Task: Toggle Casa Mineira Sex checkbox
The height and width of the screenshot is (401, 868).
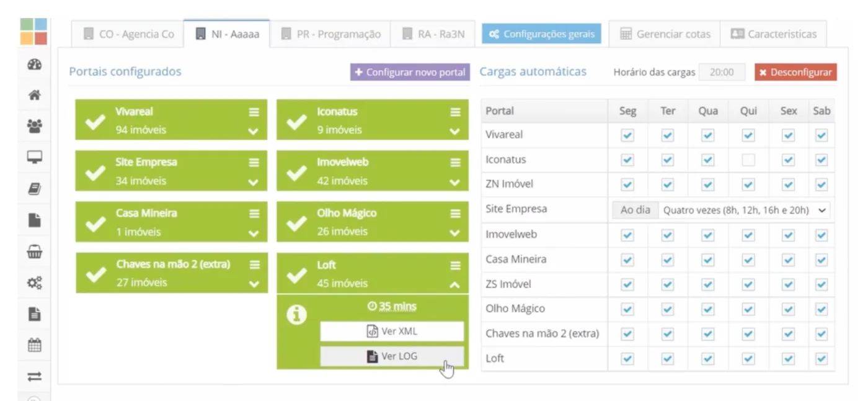Action: point(788,259)
